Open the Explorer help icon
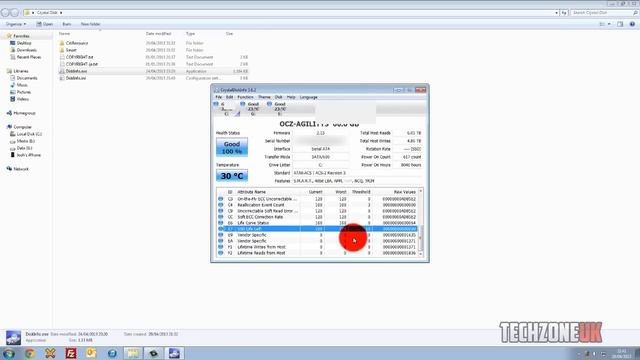The height and width of the screenshot is (360, 640). click(632, 24)
